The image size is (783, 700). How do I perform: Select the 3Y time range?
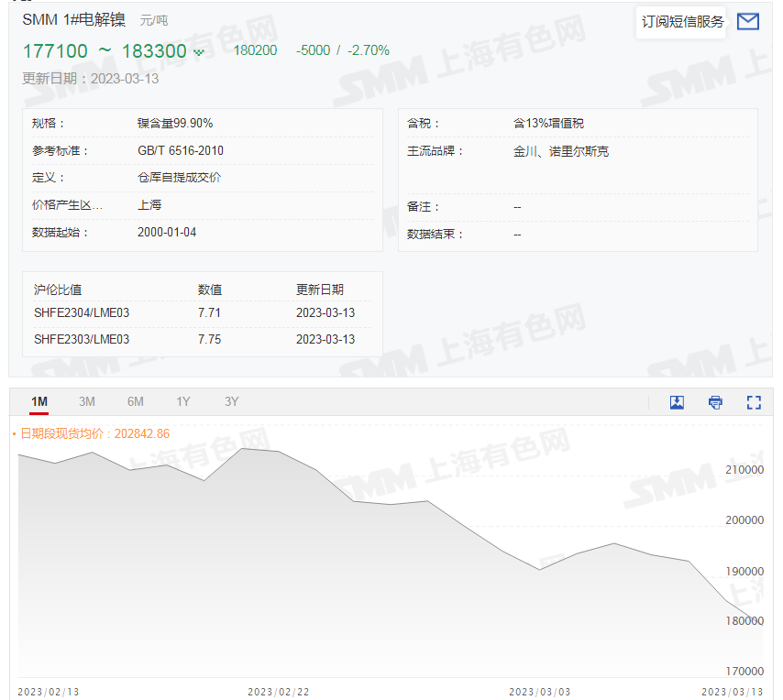[230, 401]
